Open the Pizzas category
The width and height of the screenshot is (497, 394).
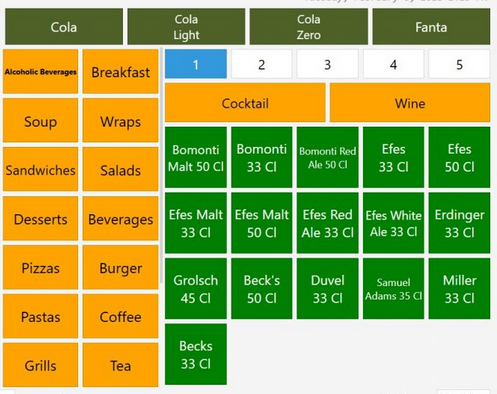pyautogui.click(x=40, y=267)
